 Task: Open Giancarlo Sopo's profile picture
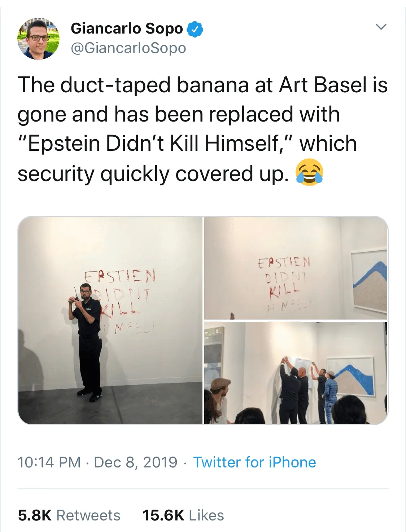tap(38, 39)
